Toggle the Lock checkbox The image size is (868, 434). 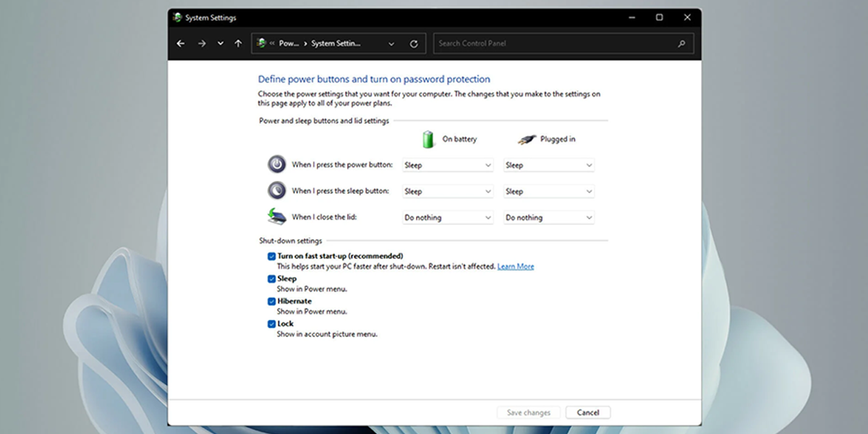(271, 324)
